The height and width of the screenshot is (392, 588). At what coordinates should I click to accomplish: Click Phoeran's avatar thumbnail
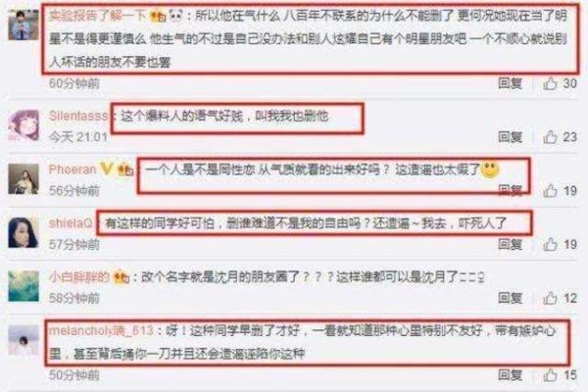pos(24,179)
